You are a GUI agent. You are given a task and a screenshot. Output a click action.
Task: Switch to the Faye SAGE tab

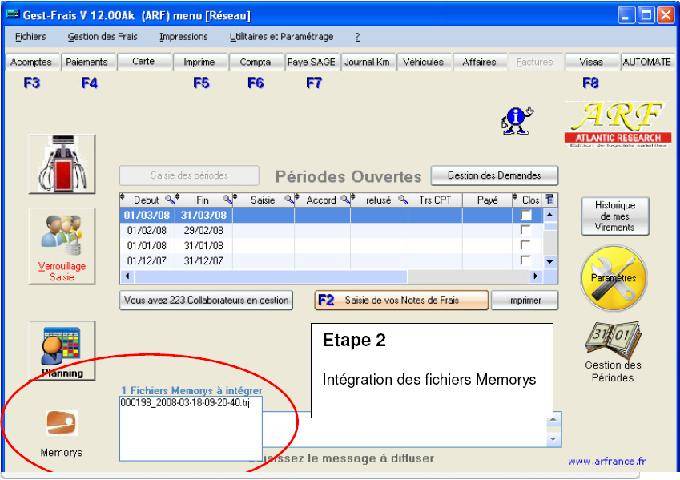[x=311, y=62]
